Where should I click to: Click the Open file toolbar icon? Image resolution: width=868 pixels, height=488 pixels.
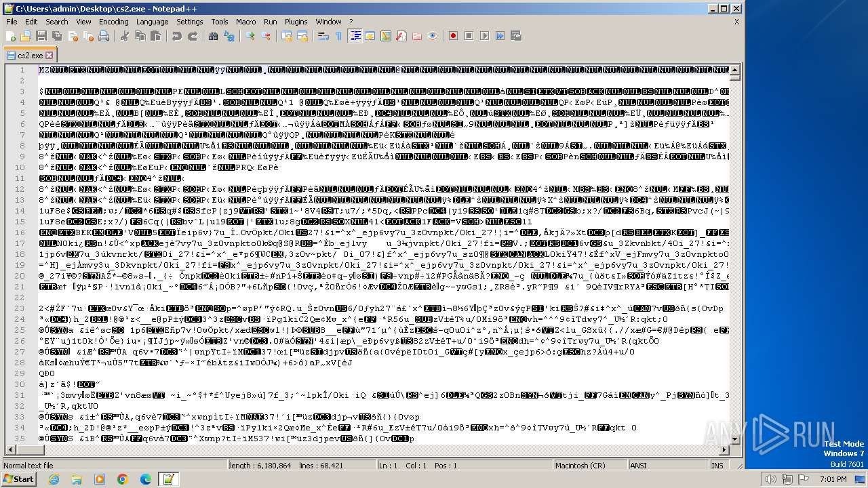pyautogui.click(x=26, y=36)
